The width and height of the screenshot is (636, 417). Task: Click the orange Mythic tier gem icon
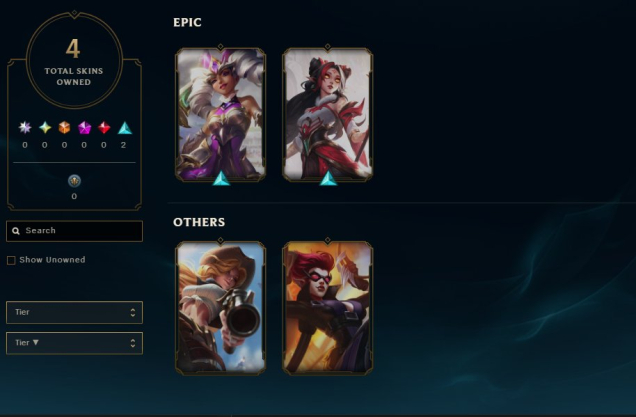pyautogui.click(x=64, y=128)
